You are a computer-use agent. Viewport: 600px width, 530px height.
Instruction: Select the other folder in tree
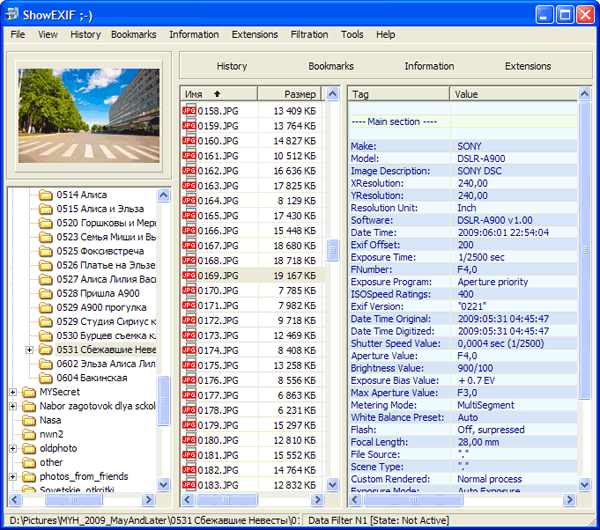point(51,463)
